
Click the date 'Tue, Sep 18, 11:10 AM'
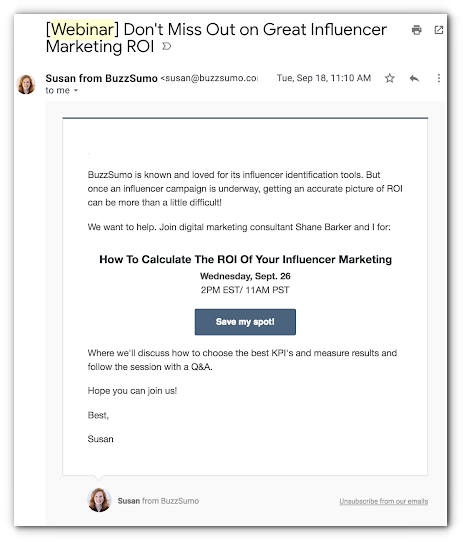(324, 78)
